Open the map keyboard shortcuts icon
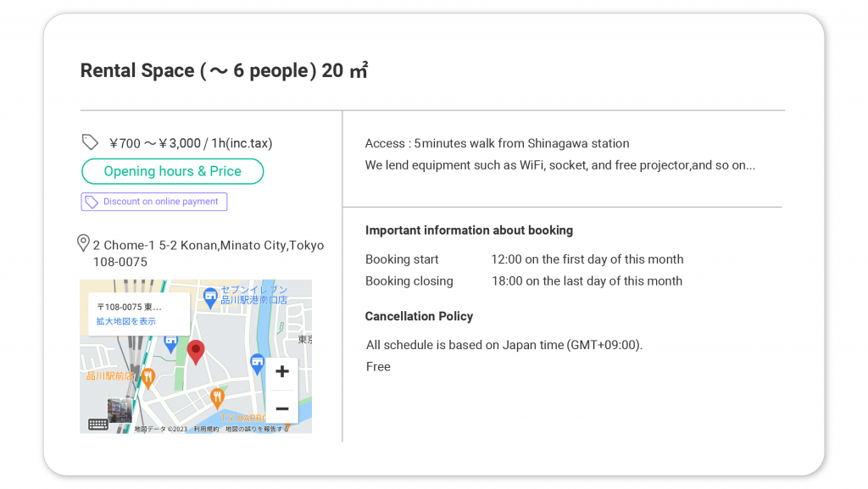Viewport: 868px width, 489px height. click(x=98, y=425)
